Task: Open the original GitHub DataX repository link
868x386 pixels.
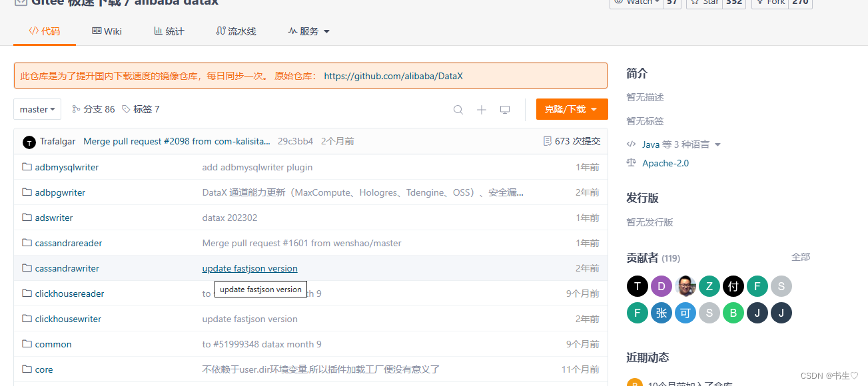Action: 393,76
